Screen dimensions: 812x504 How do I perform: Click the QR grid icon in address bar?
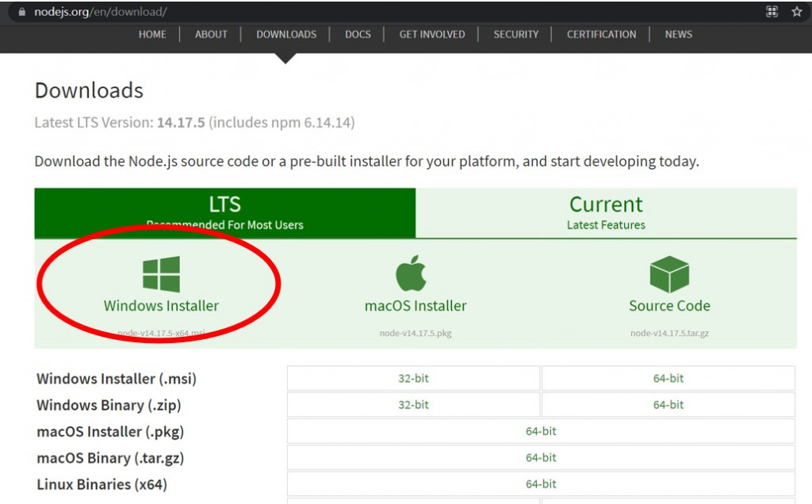click(772, 11)
